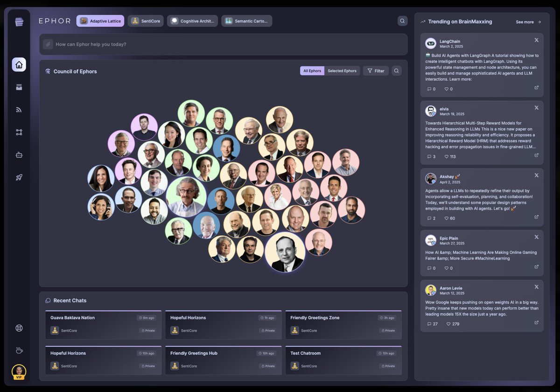Open the rocket launch sidebar icon

[19, 177]
